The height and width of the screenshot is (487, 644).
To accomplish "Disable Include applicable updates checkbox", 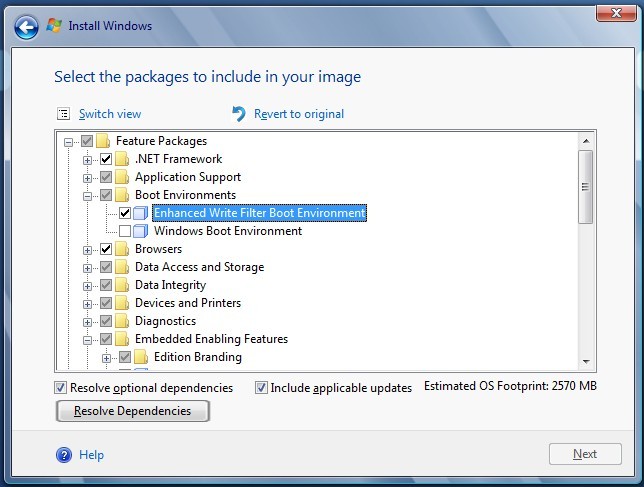I will [261, 388].
